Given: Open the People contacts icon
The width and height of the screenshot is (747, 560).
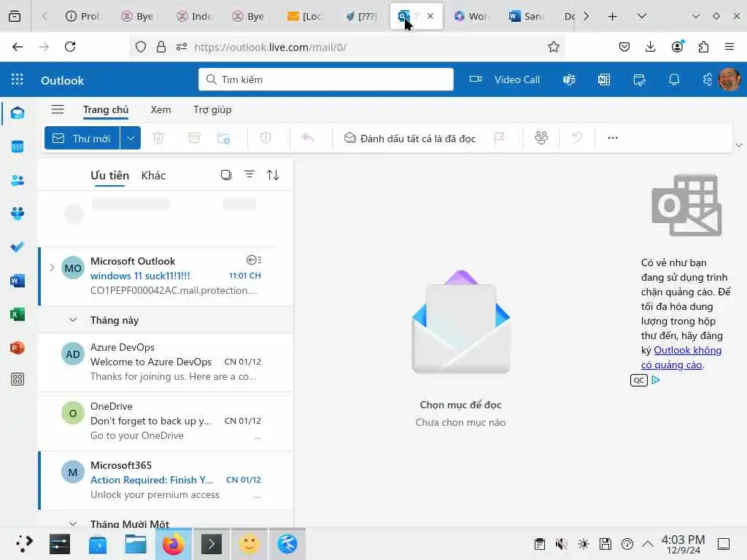Looking at the screenshot, I should coord(18,181).
